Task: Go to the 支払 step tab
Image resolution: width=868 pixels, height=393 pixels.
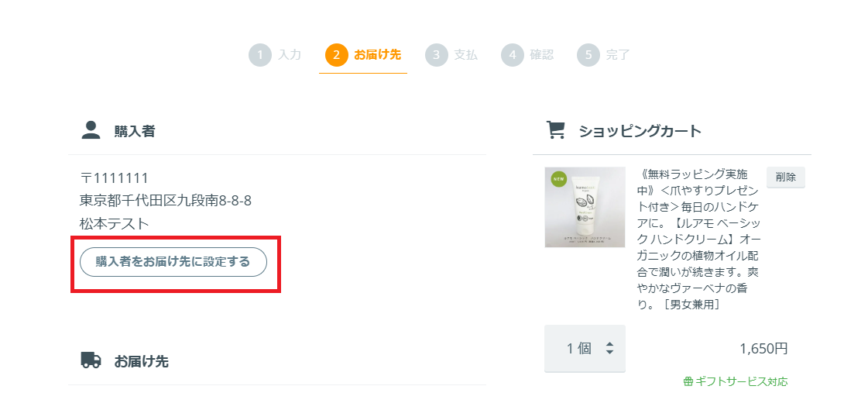Action: click(465, 55)
